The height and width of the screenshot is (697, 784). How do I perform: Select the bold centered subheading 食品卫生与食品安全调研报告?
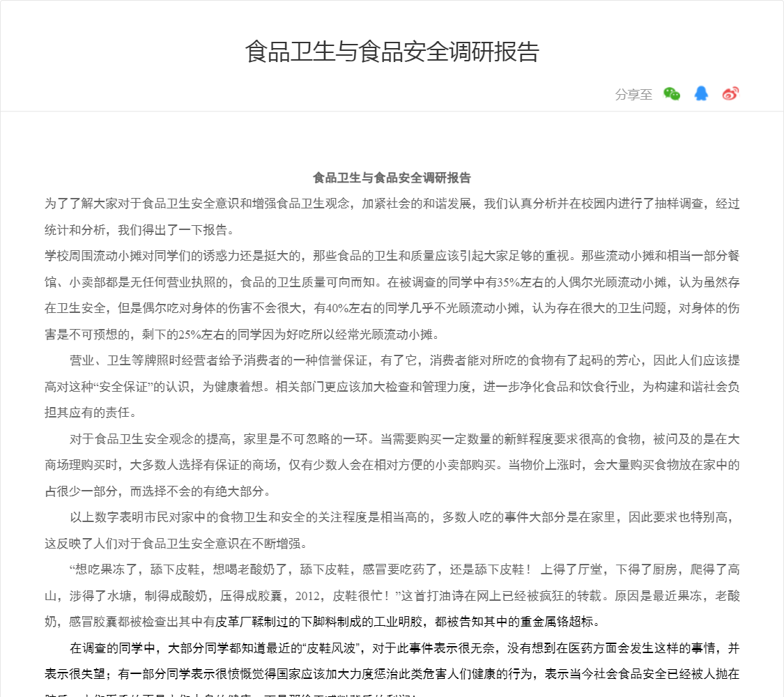pyautogui.click(x=392, y=178)
